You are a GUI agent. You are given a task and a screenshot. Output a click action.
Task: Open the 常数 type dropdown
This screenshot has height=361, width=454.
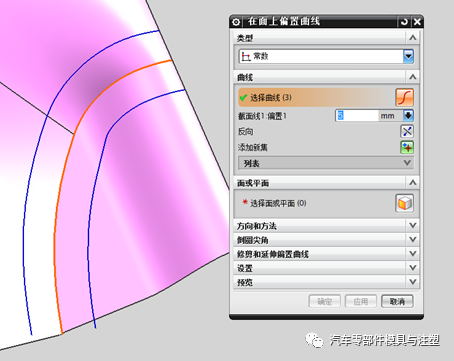coord(408,56)
